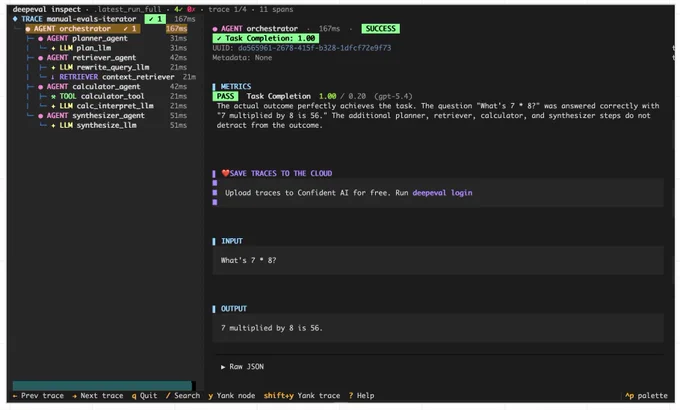Image resolution: width=680 pixels, height=410 pixels.
Task: Click the UUID value text
Action: [314, 48]
